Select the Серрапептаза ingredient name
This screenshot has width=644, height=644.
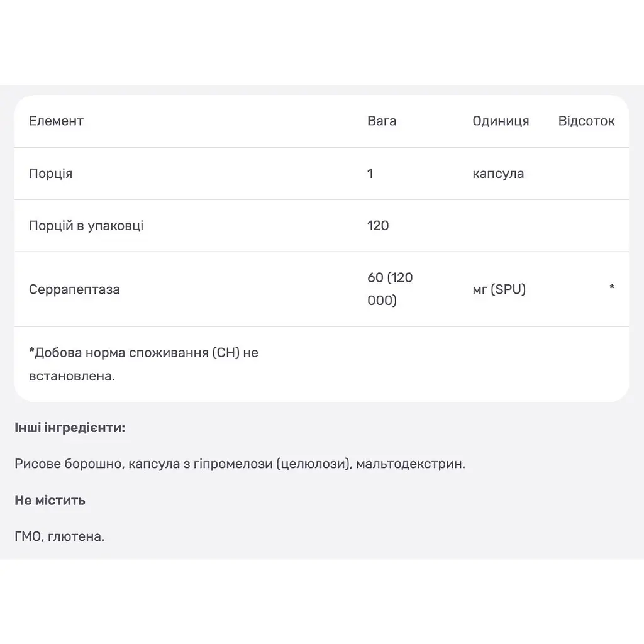click(x=74, y=289)
